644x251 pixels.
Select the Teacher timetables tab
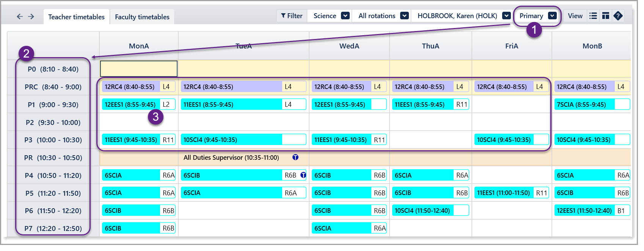coord(76,17)
